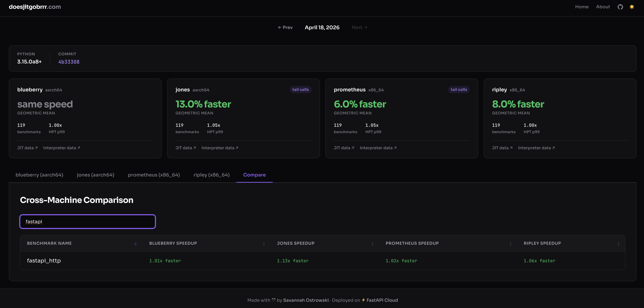The height and width of the screenshot is (308, 644).
Task: Click the Home navigation link
Action: [x=581, y=7]
